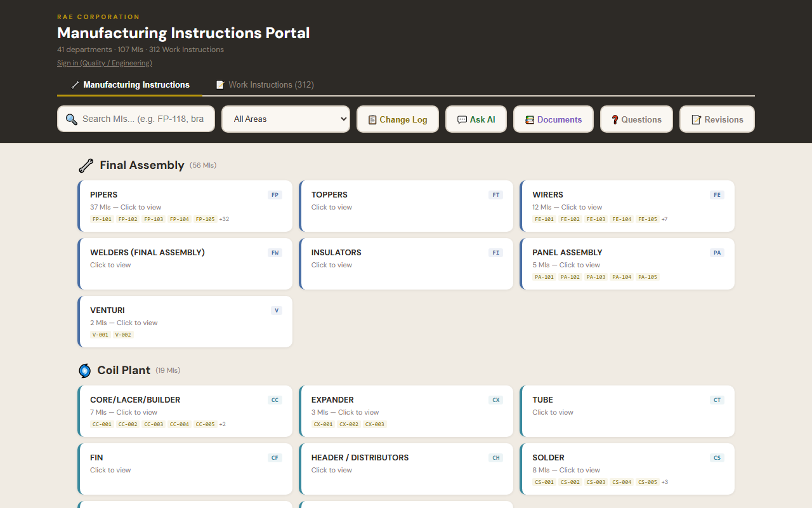Screen dimensions: 812x508
Task: Open the CORE/LACER/BUILDER card
Action: pos(185,411)
